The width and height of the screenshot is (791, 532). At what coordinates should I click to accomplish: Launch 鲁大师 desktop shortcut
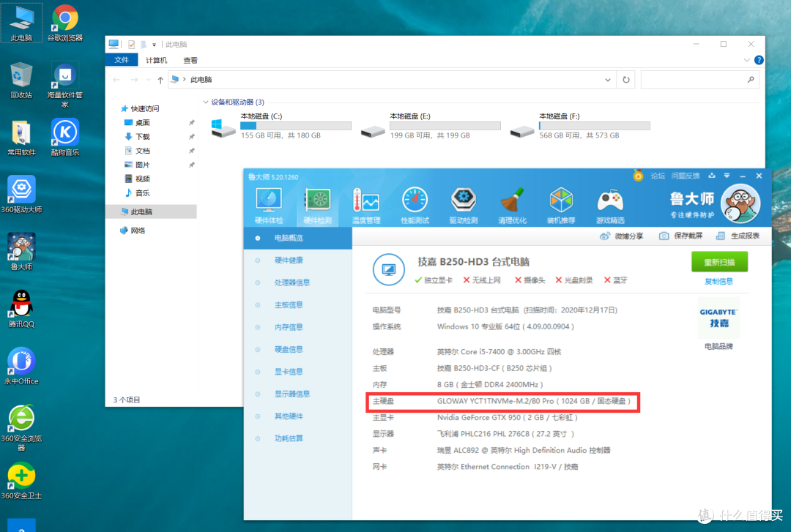click(x=21, y=252)
